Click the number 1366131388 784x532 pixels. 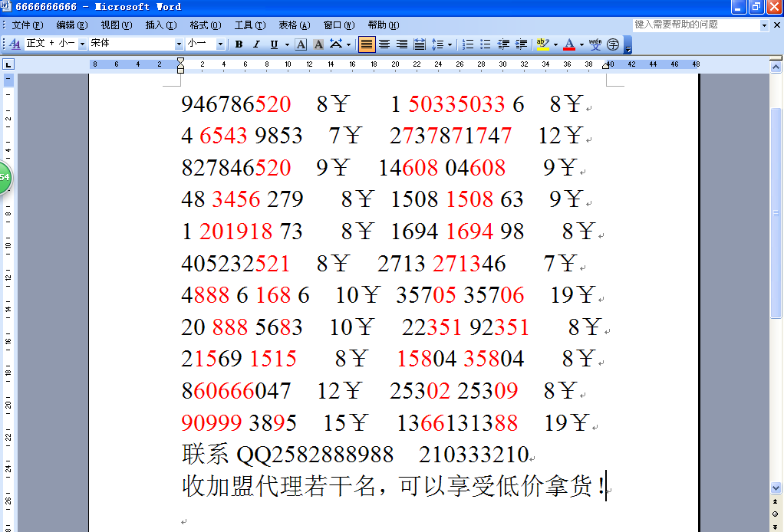457,423
